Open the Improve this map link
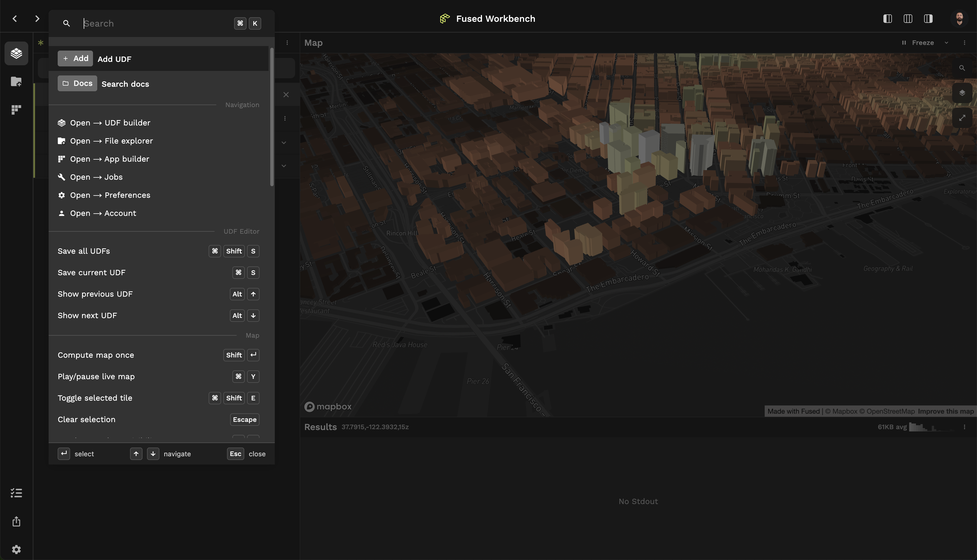The height and width of the screenshot is (560, 977). pyautogui.click(x=945, y=411)
